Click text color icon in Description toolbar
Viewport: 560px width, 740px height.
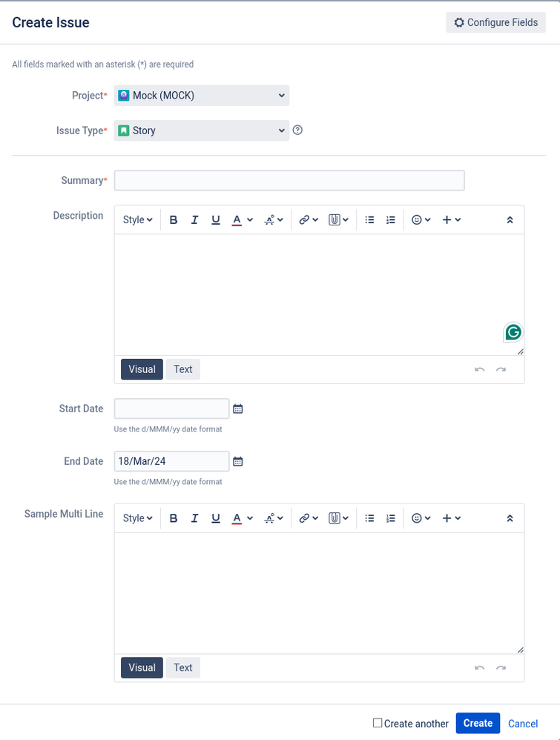coord(237,220)
